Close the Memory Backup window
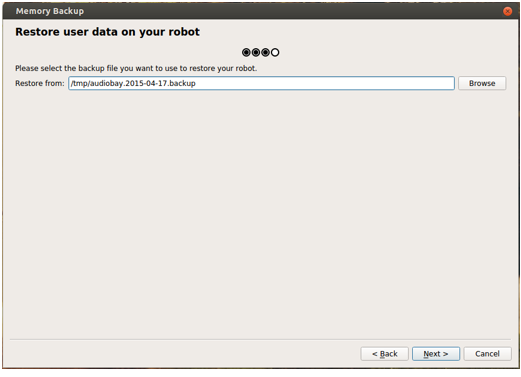Screen dimensions: 521x377 507,11
